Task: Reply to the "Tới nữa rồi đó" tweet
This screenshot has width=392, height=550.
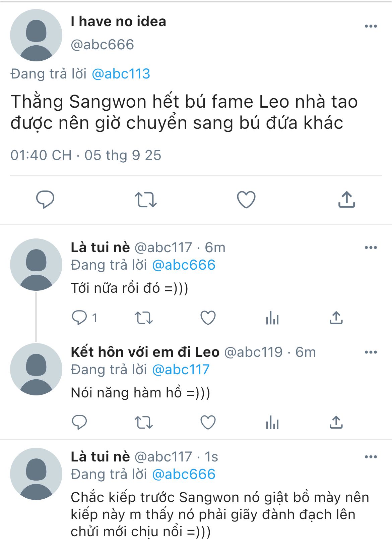Action: [79, 317]
